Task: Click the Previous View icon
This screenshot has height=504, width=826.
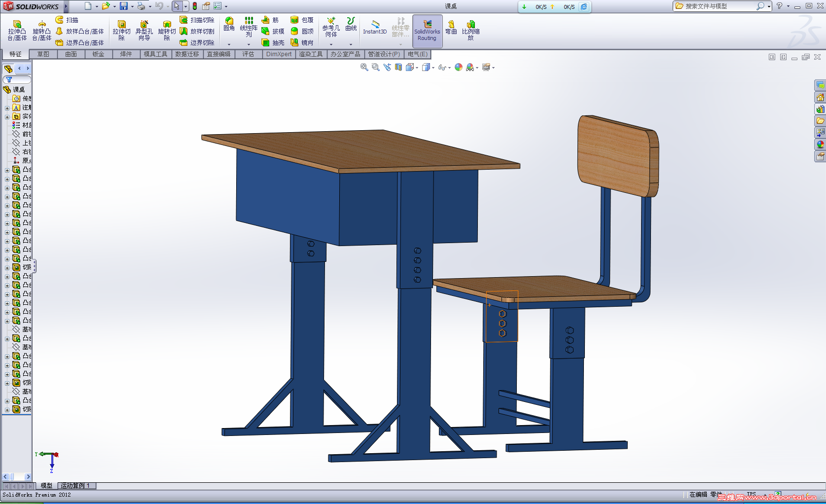Action: pos(387,67)
